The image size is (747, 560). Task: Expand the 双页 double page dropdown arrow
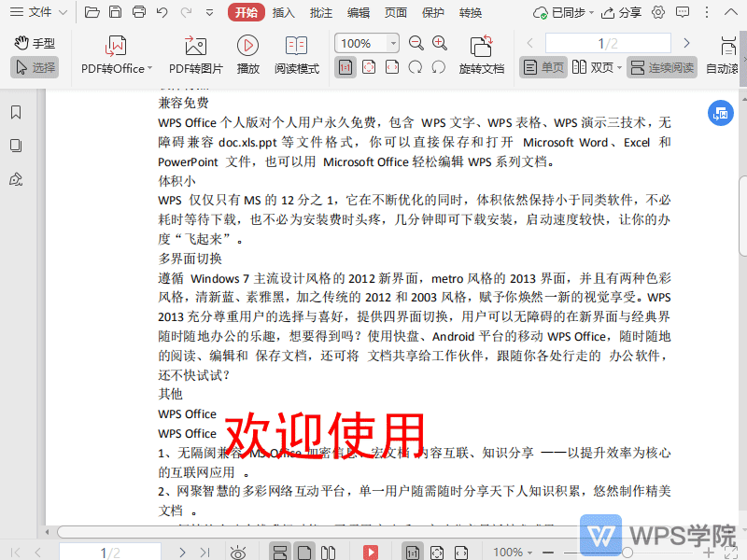(x=620, y=67)
